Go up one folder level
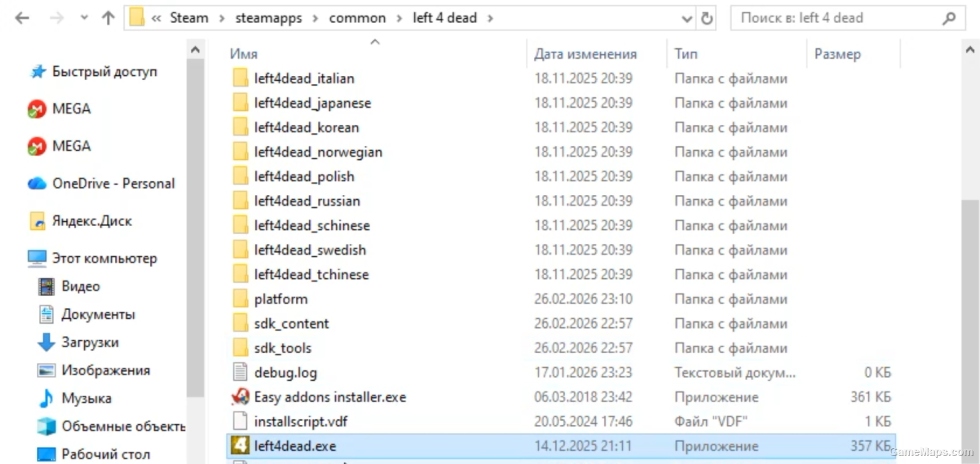The image size is (980, 464). pyautogui.click(x=108, y=18)
